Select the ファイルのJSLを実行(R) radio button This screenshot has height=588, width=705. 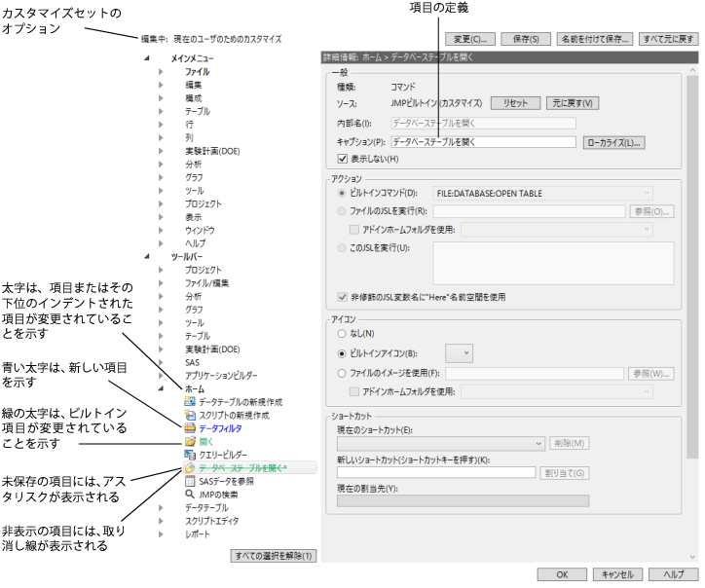(342, 211)
